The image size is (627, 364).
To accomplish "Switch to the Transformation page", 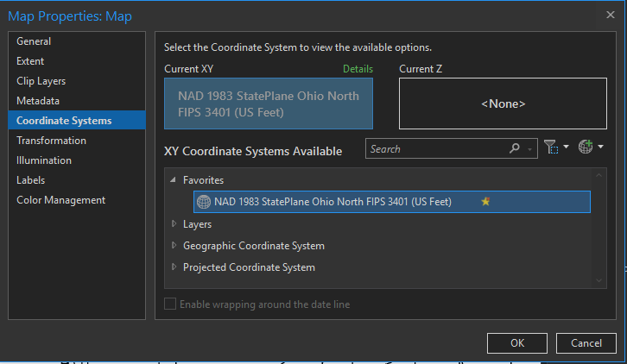I will pos(51,141).
